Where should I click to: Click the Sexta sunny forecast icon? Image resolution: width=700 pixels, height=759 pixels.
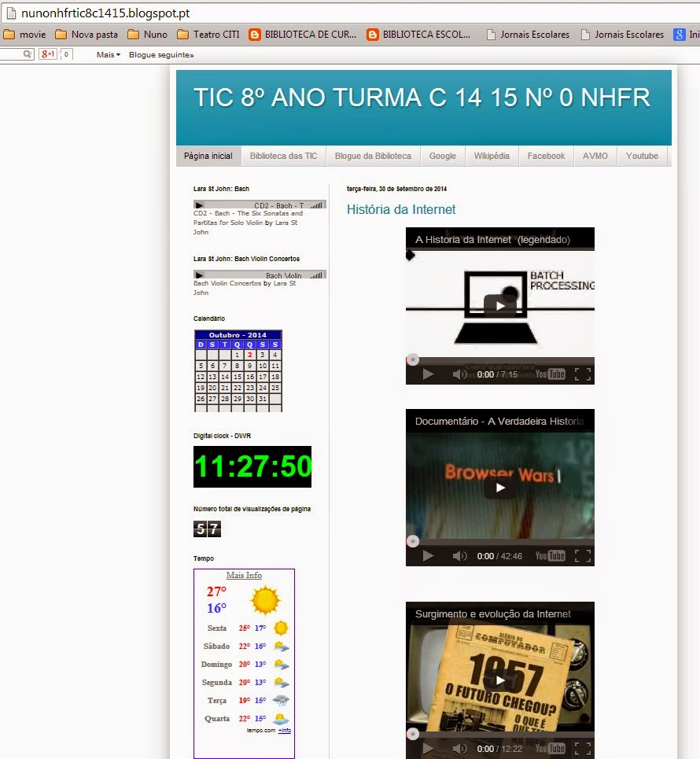(281, 628)
